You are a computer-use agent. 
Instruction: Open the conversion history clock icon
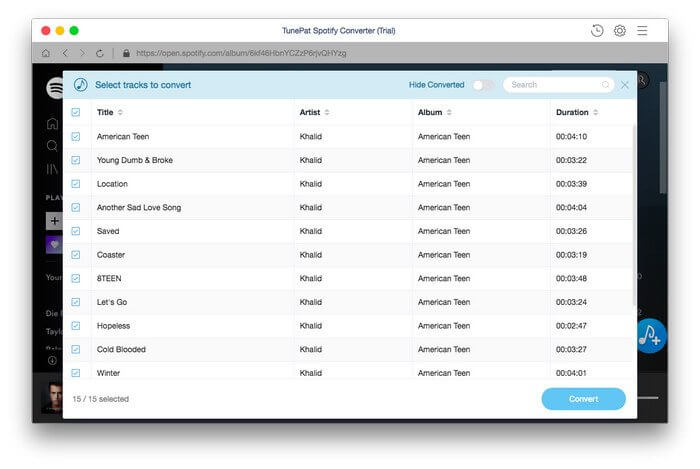pyautogui.click(x=597, y=31)
